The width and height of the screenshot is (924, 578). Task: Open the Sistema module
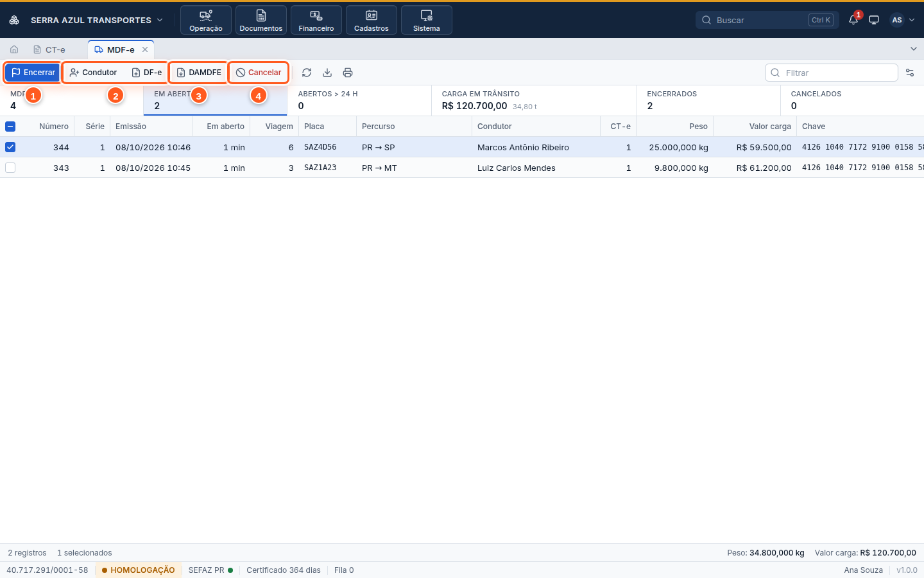[427, 20]
